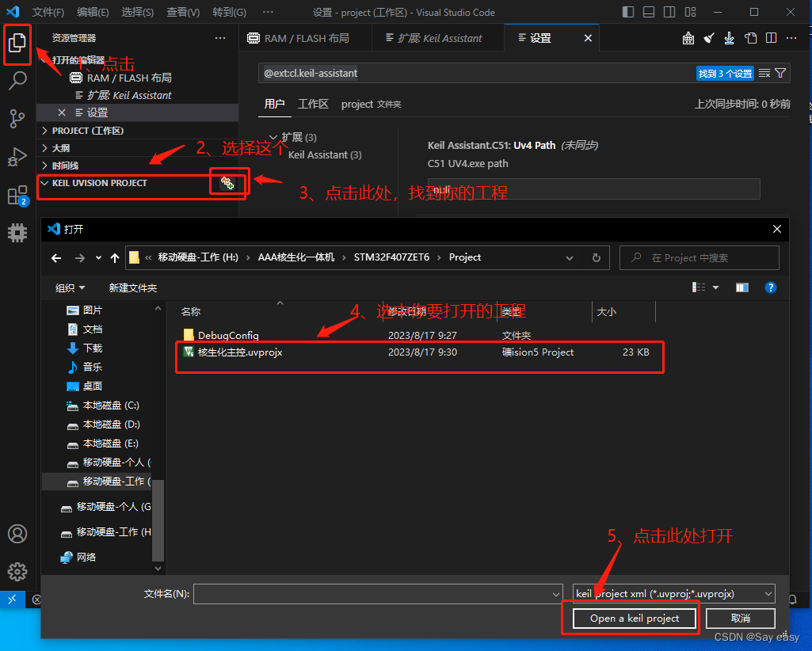This screenshot has height=651, width=812.
Task: Open settings JSON file icon
Action: pyautogui.click(x=750, y=38)
